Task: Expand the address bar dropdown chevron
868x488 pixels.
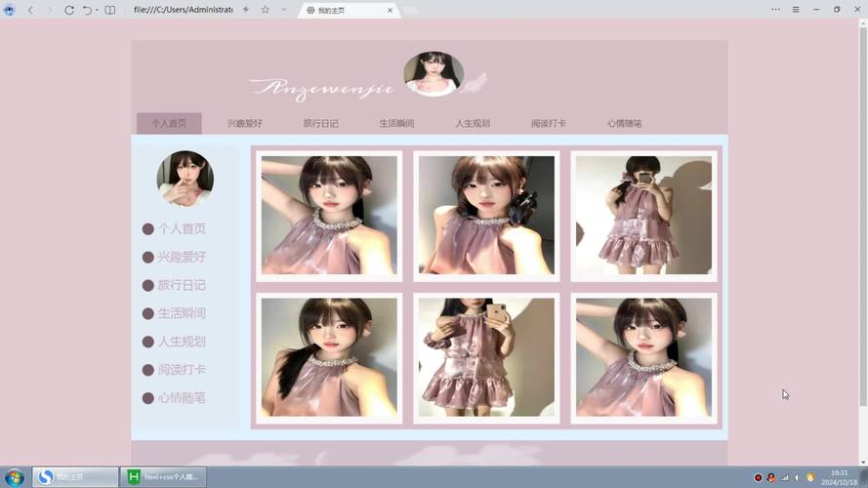Action: pyautogui.click(x=284, y=10)
